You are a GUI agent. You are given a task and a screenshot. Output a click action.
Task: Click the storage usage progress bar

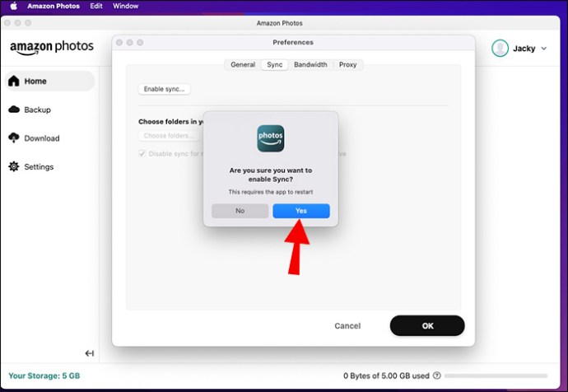(496, 376)
